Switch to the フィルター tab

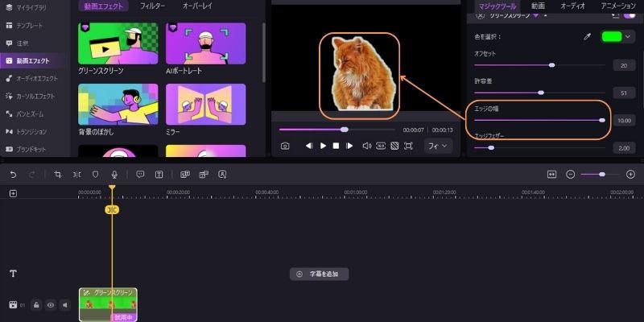click(152, 6)
